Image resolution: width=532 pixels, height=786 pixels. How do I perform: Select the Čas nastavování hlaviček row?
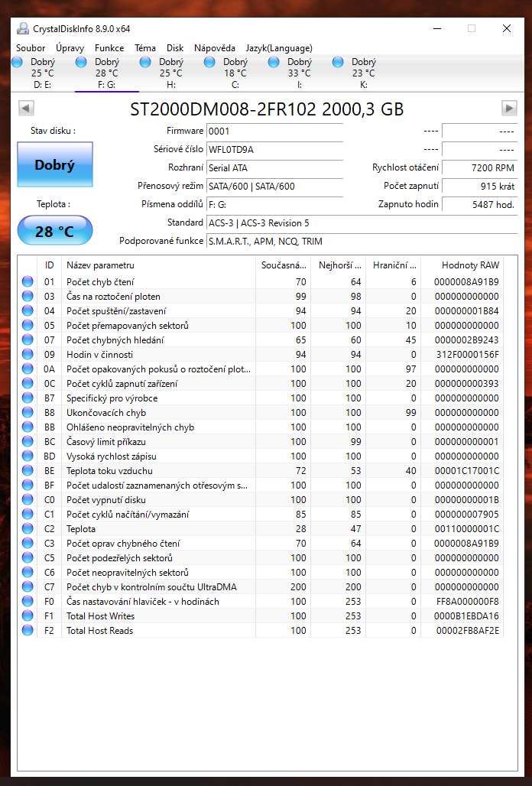(261, 602)
